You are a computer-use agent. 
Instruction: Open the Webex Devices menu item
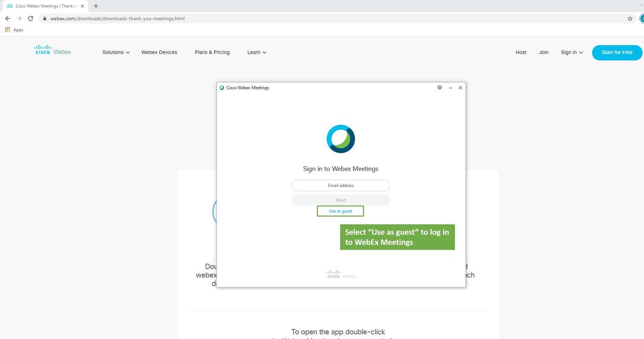[159, 53]
